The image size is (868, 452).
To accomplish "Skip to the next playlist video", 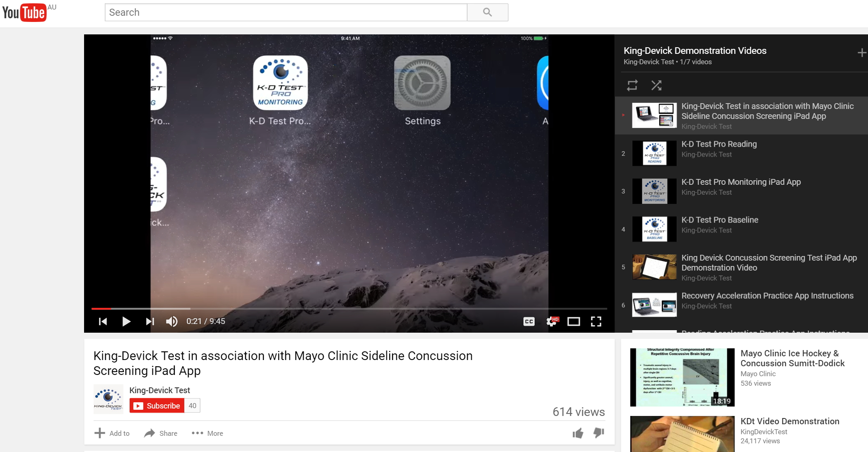I will [x=150, y=321].
